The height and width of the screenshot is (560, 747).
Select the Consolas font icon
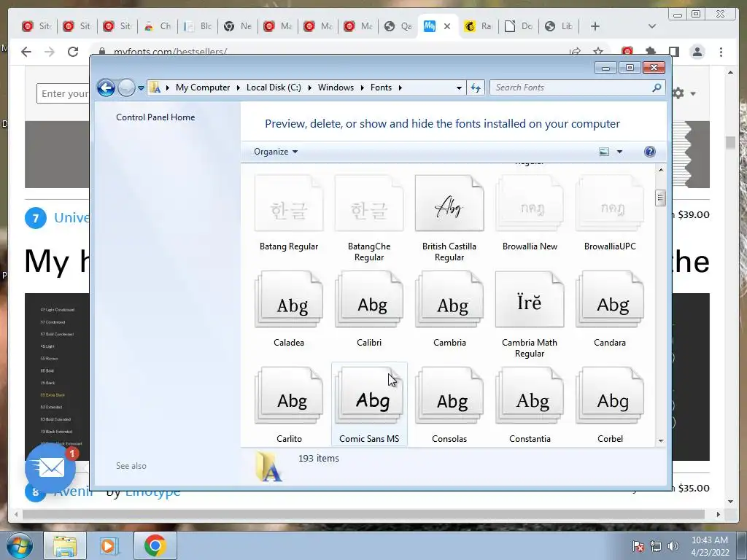(449, 396)
